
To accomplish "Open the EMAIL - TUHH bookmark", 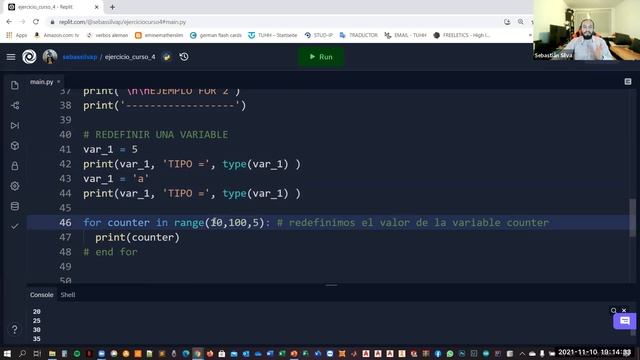I will (x=405, y=36).
